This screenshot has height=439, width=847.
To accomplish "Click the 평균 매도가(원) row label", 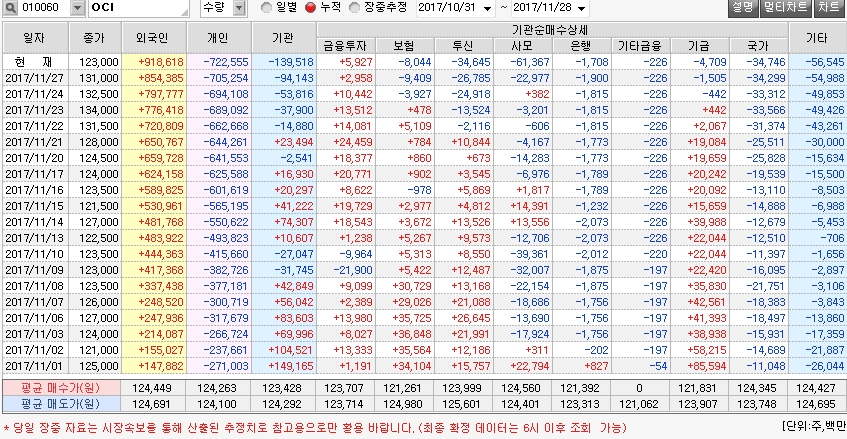I will (60, 404).
